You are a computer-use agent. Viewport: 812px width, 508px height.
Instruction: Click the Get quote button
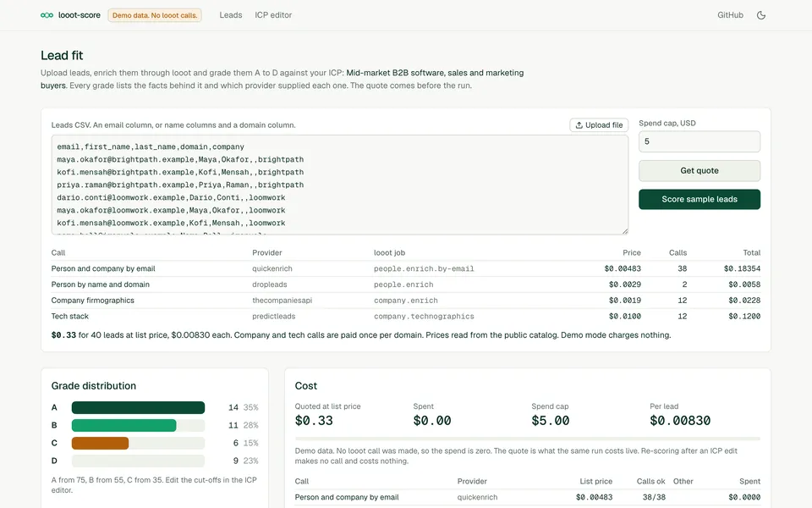700,170
